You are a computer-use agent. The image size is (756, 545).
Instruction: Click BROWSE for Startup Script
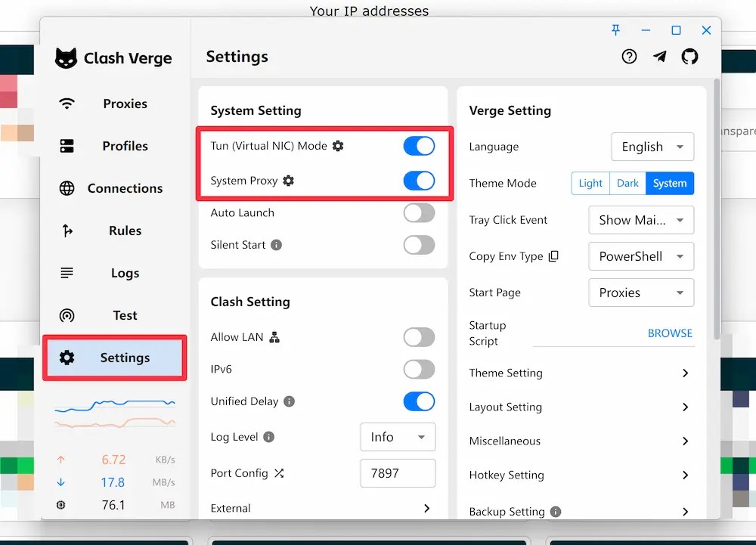(x=670, y=333)
